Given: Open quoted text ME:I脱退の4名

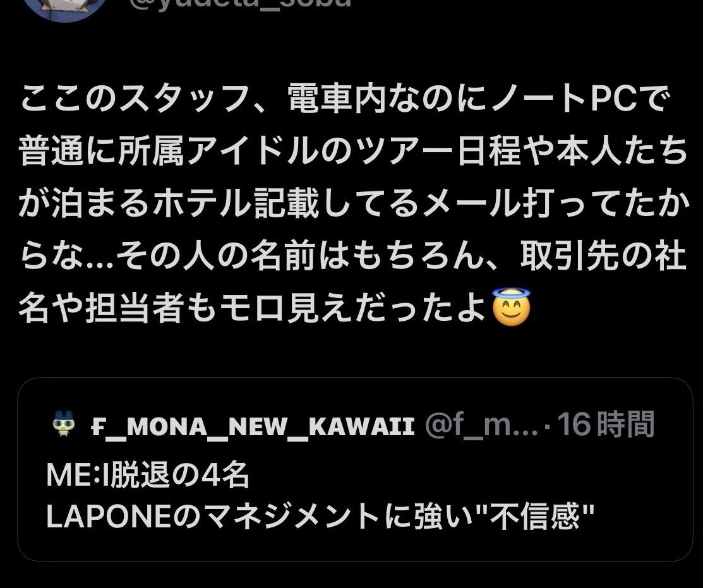Looking at the screenshot, I should point(148,476).
